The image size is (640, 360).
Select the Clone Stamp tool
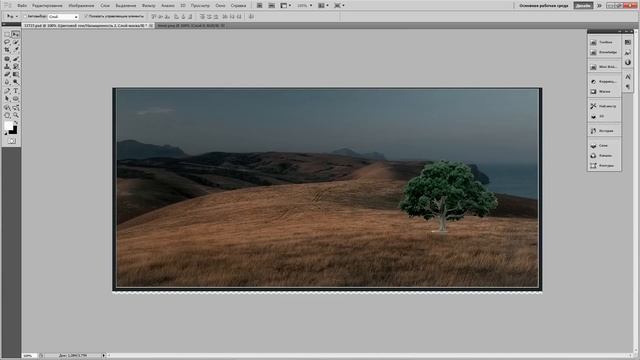[x=7, y=67]
